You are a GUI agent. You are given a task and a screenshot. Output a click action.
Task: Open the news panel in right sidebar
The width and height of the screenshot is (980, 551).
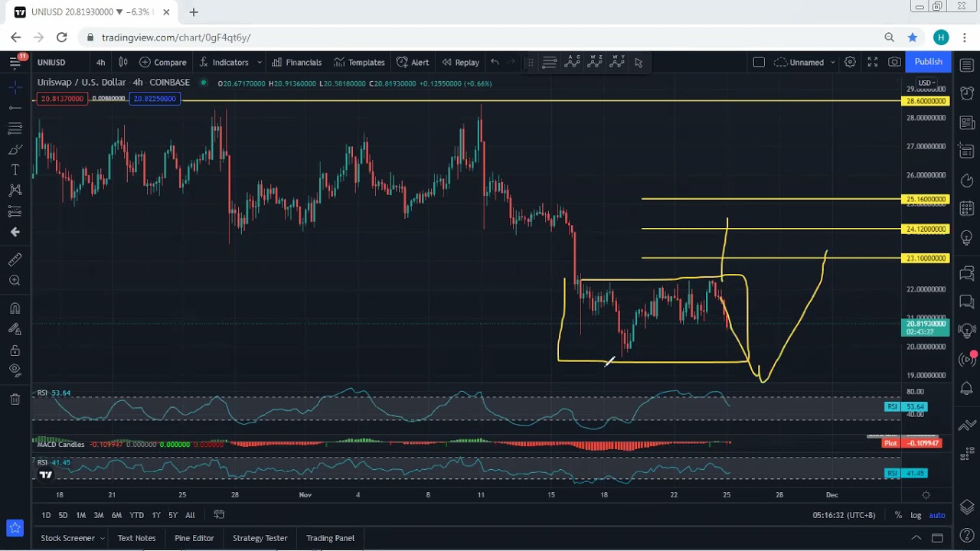966,122
